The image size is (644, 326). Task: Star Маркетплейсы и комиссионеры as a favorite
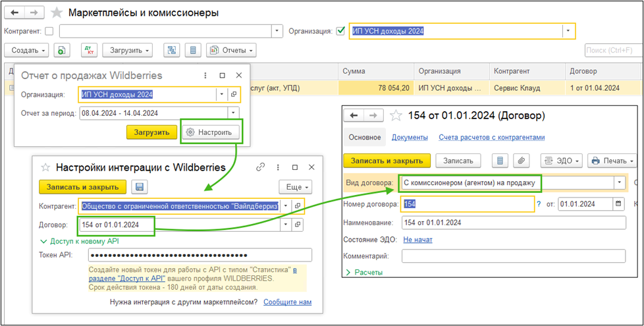point(56,13)
